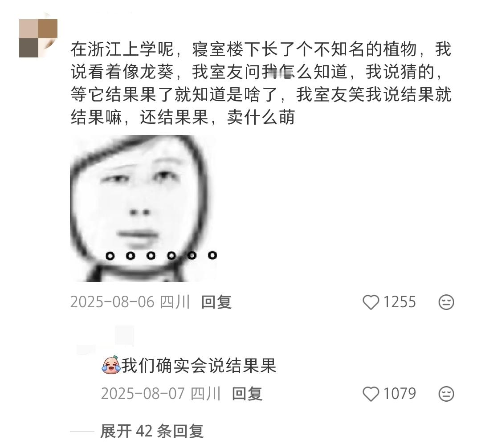Viewport: 481px width, 448px height.
Task: Tap the row of circles on the meme image
Action: (x=161, y=256)
